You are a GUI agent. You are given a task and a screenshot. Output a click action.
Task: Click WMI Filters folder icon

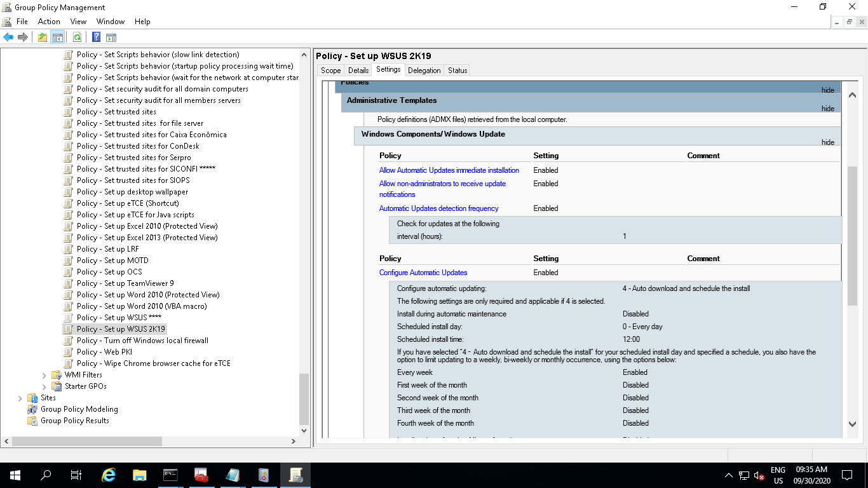pyautogui.click(x=57, y=375)
